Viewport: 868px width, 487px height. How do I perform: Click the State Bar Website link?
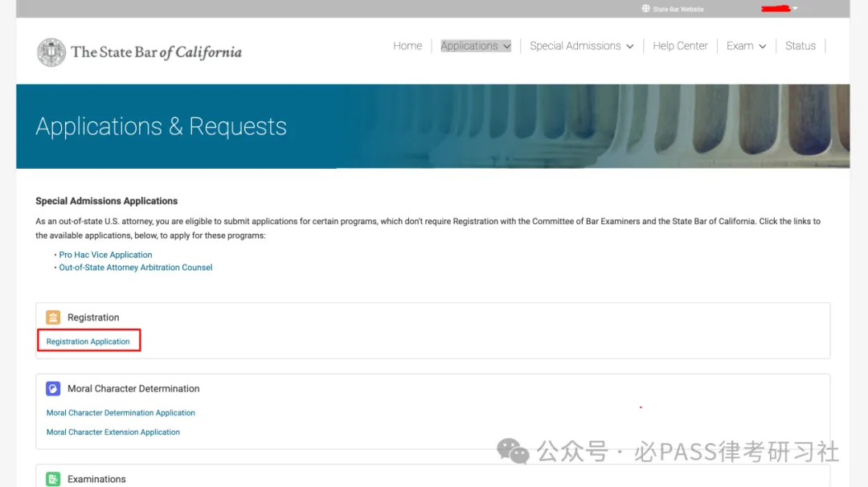678,10
